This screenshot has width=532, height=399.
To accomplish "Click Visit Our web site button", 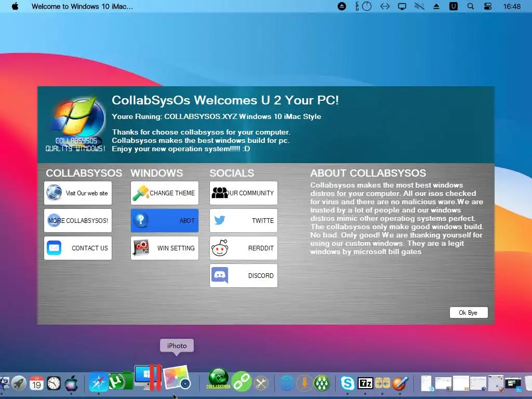I will (78, 193).
